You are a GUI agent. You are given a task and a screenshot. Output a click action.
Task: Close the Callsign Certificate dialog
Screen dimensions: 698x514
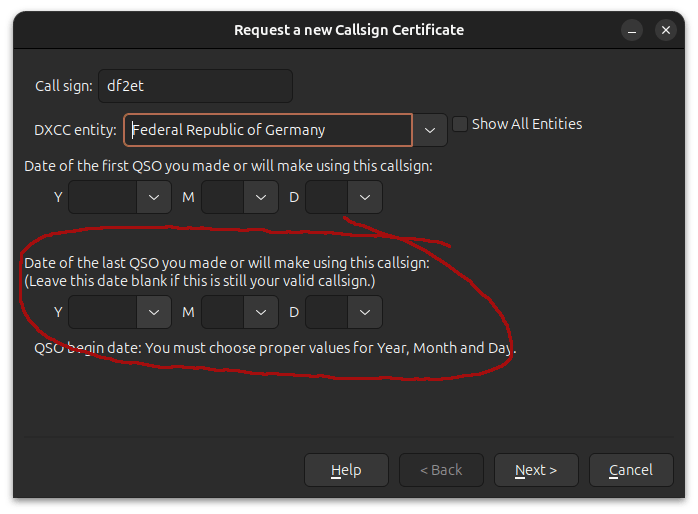[666, 30]
